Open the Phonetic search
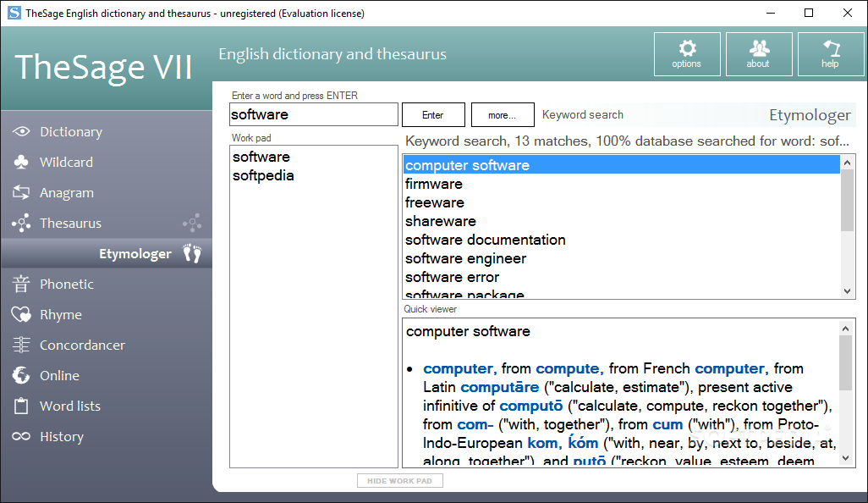868x503 pixels. click(x=67, y=285)
